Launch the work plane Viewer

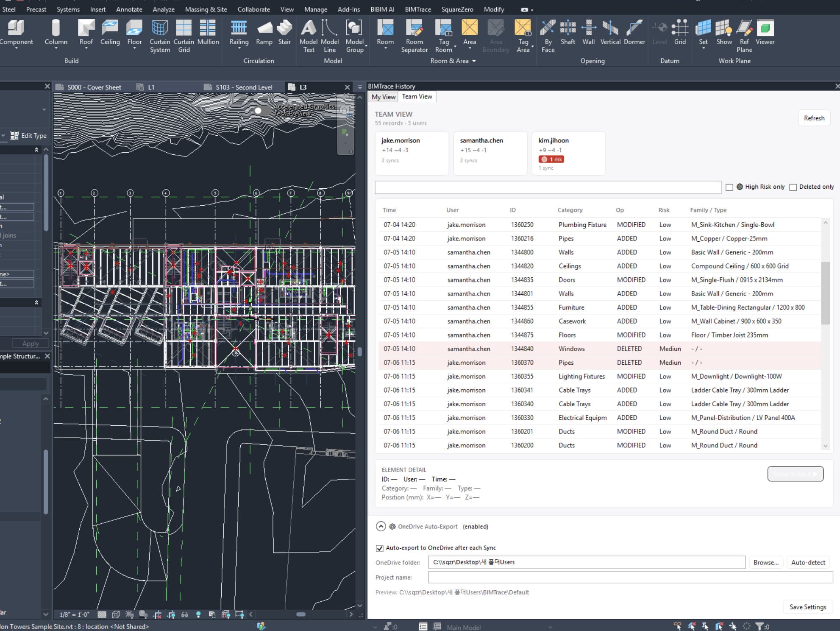[765, 33]
